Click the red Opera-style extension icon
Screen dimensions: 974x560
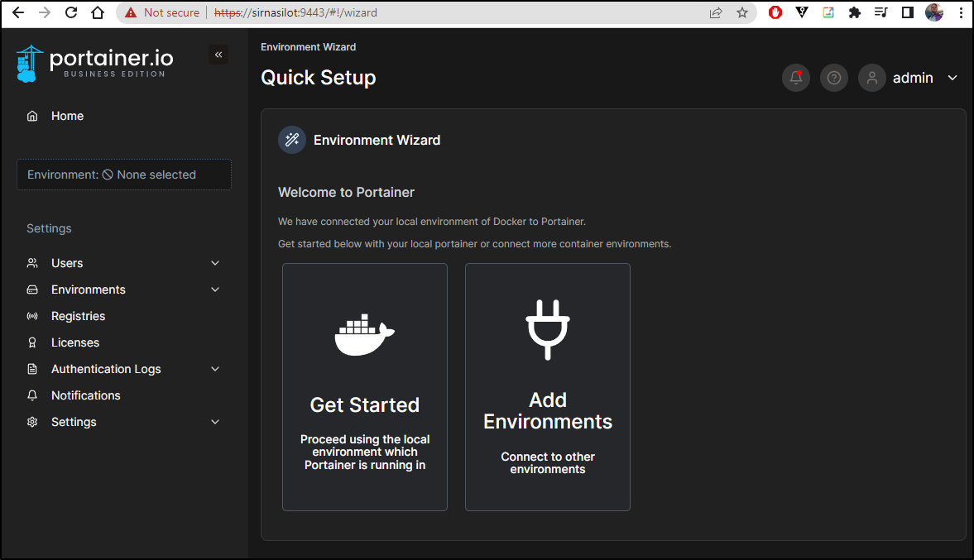point(775,12)
